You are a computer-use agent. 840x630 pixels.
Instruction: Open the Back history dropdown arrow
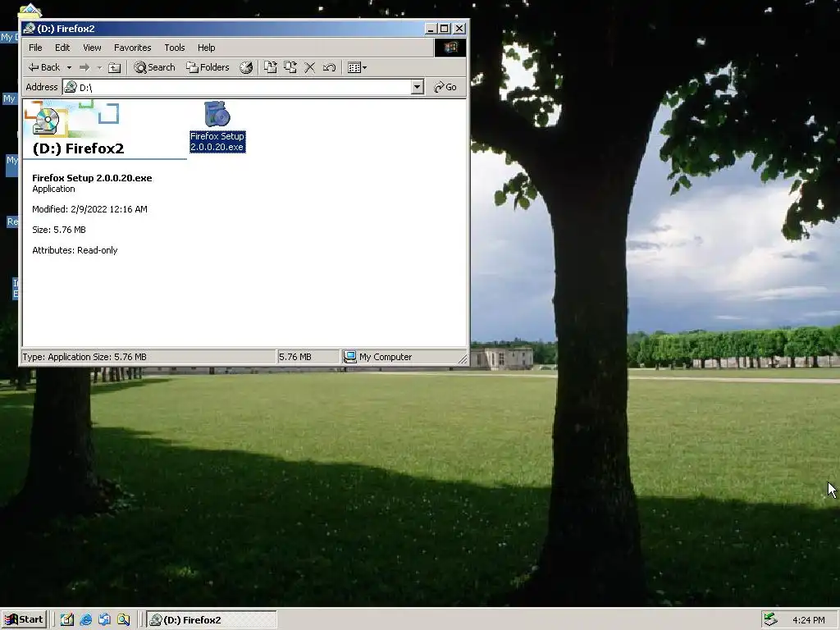(69, 67)
